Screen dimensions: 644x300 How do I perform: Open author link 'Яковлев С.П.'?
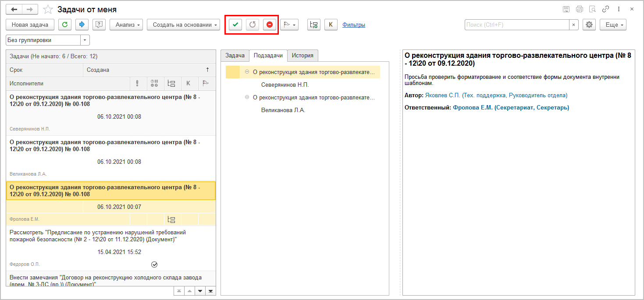[x=496, y=95]
